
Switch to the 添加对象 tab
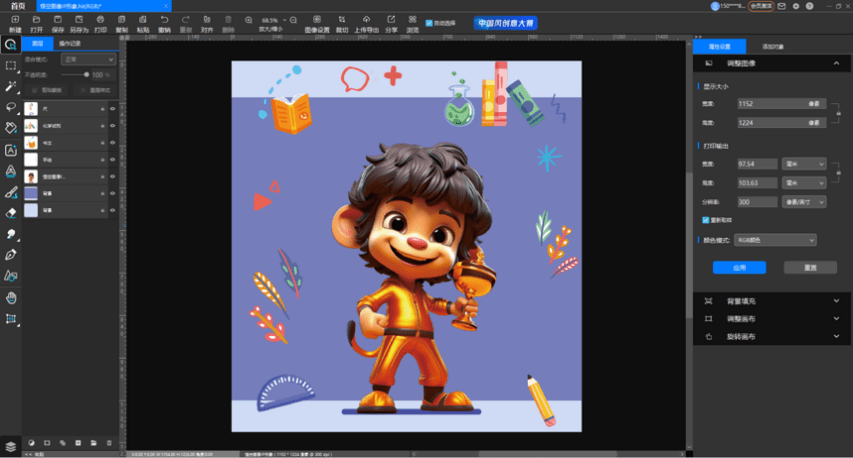(773, 47)
